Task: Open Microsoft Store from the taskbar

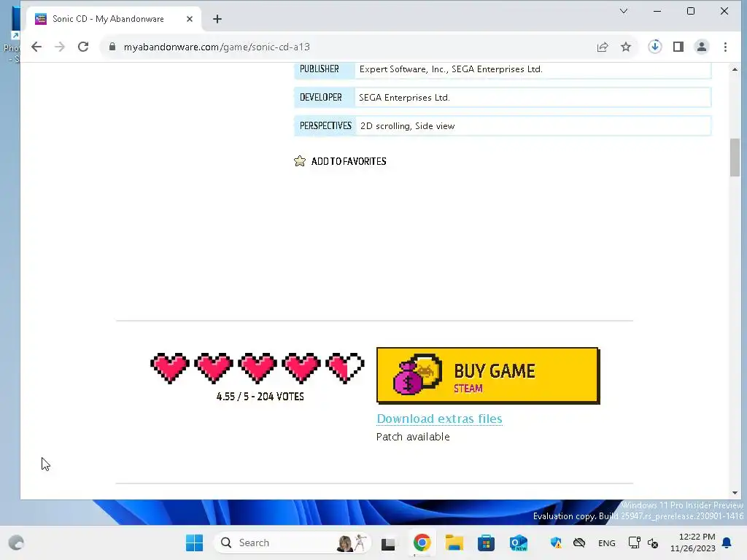Action: point(486,542)
